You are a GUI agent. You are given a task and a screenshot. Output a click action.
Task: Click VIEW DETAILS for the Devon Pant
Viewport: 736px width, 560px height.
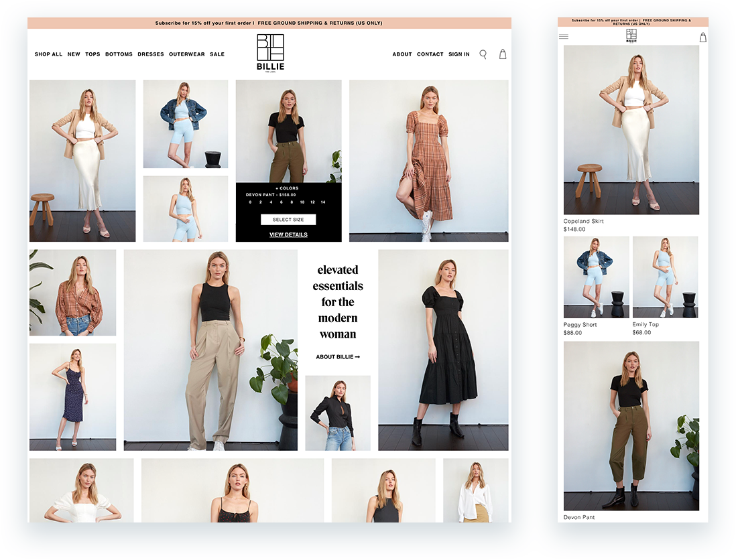point(288,234)
